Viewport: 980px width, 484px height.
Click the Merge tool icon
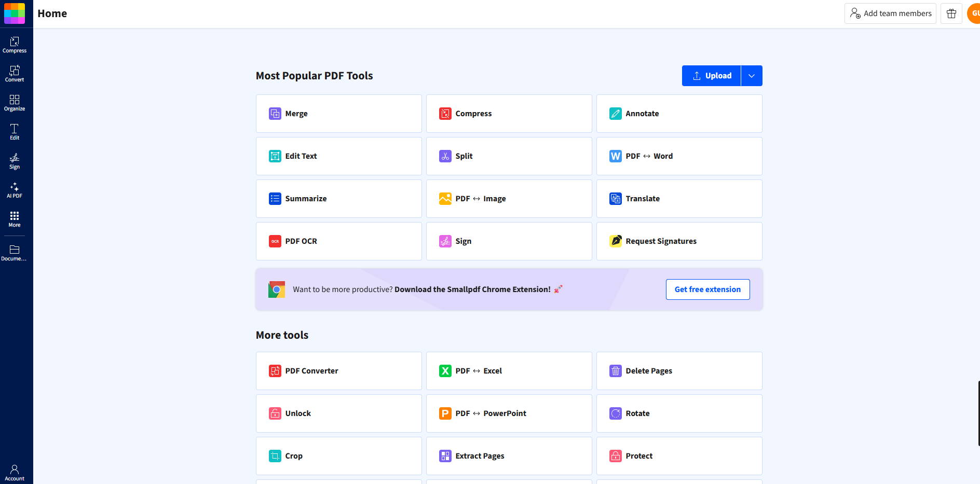point(275,114)
